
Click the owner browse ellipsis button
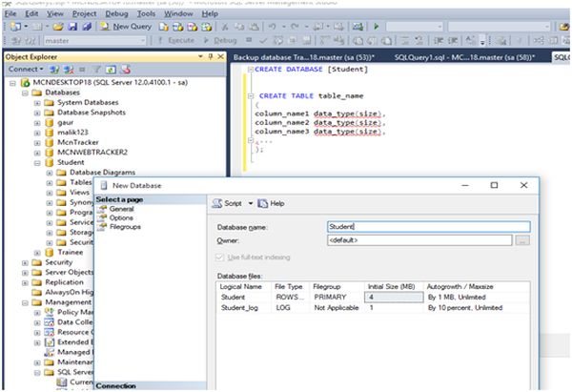(x=521, y=241)
